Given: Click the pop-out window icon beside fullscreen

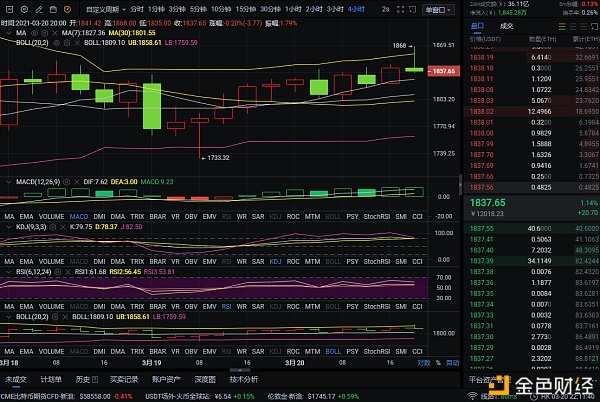Looking at the screenshot, I should 412,9.
